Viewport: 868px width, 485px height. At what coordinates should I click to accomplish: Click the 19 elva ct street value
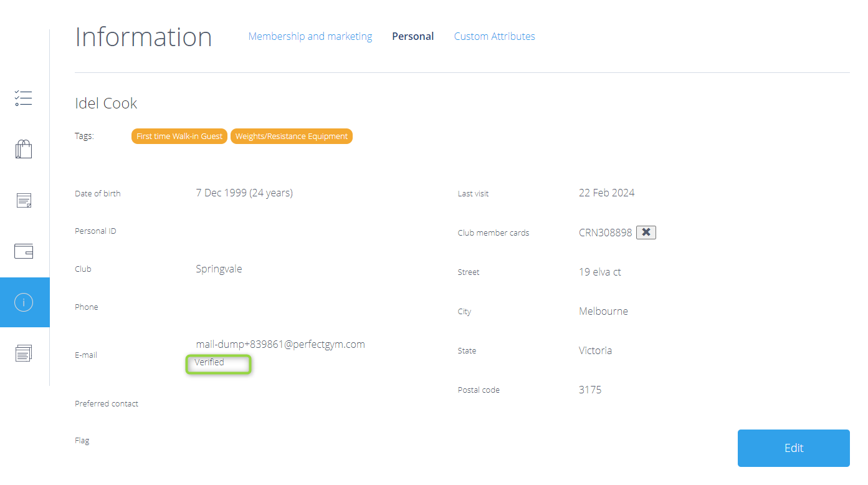[599, 272]
